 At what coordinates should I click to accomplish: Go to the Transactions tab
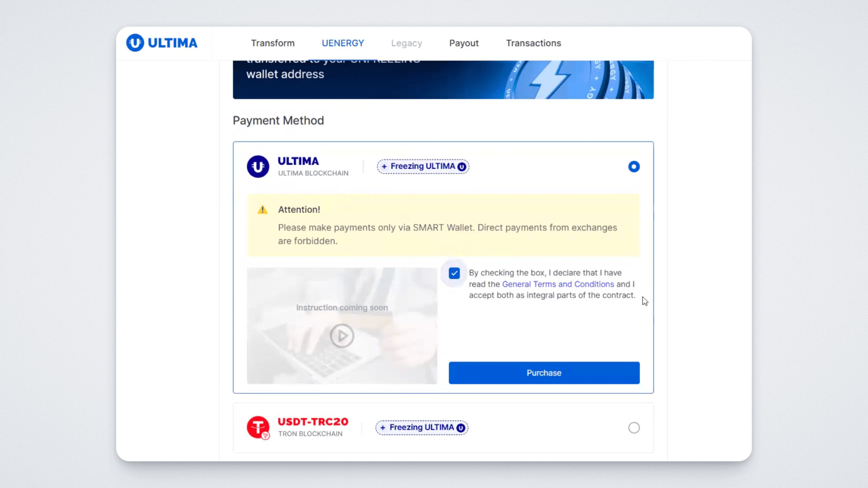pyautogui.click(x=533, y=43)
